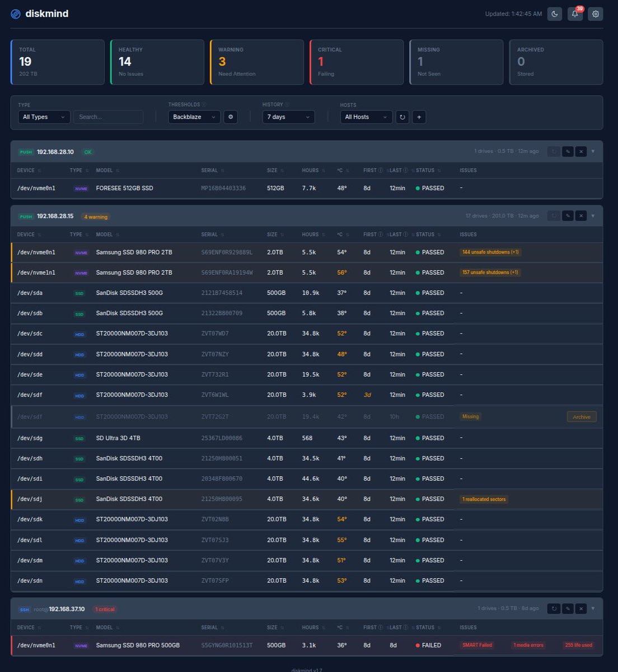Click the '1 media errors' issue badge

(528, 645)
